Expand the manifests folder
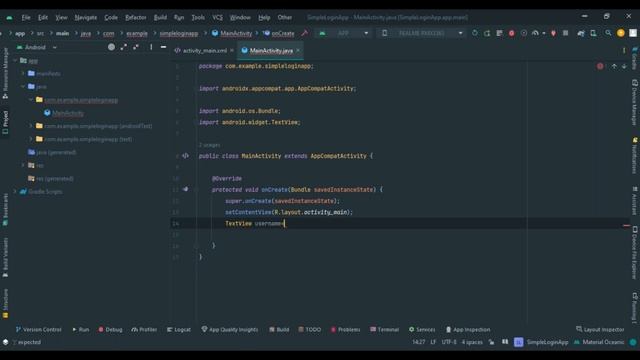This screenshot has height=360, width=640. coord(23,73)
